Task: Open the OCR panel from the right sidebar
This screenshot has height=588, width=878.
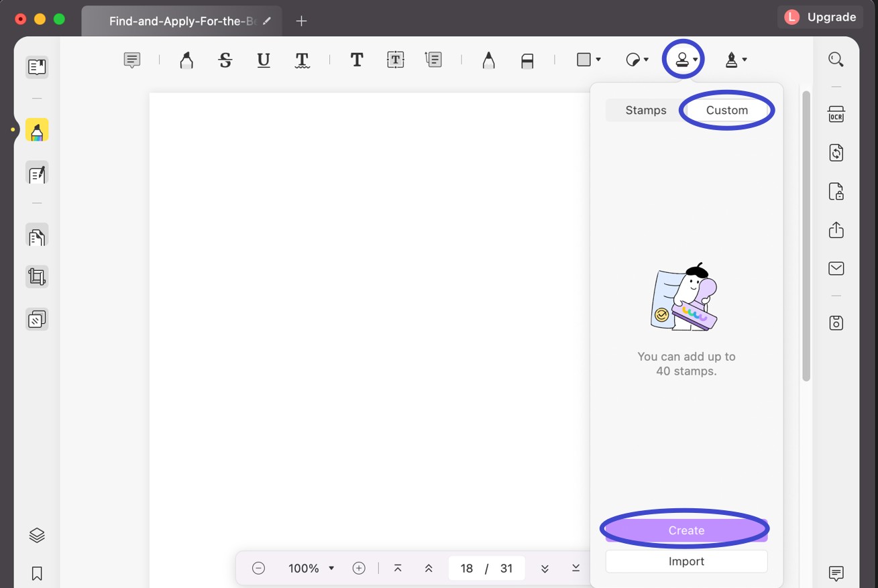Action: (x=836, y=115)
